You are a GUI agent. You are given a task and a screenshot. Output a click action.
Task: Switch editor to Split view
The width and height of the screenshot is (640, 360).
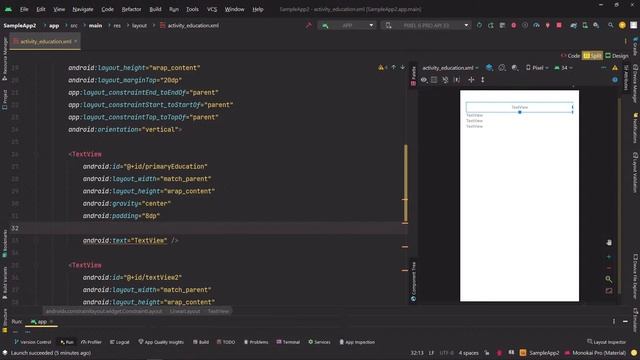593,56
